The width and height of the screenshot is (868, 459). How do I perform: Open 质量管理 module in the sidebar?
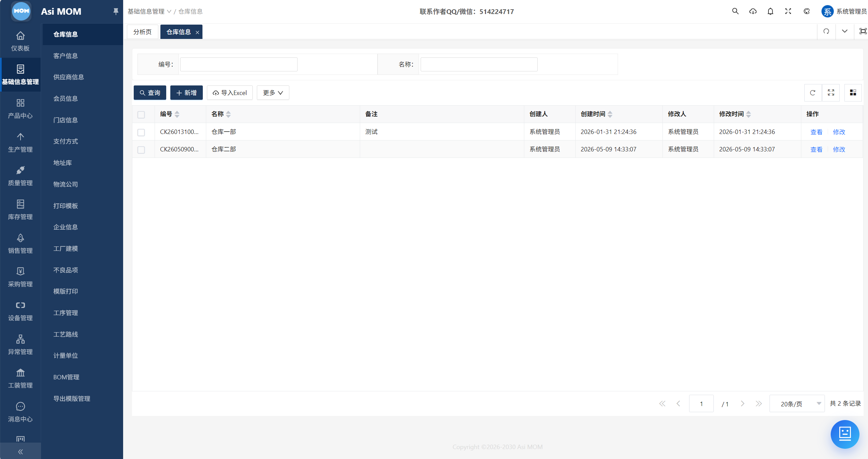click(20, 176)
